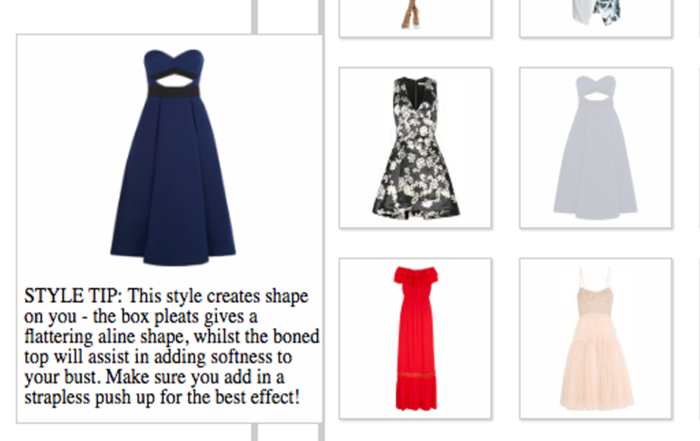Click the black waistband on the navy dress

[x=174, y=92]
